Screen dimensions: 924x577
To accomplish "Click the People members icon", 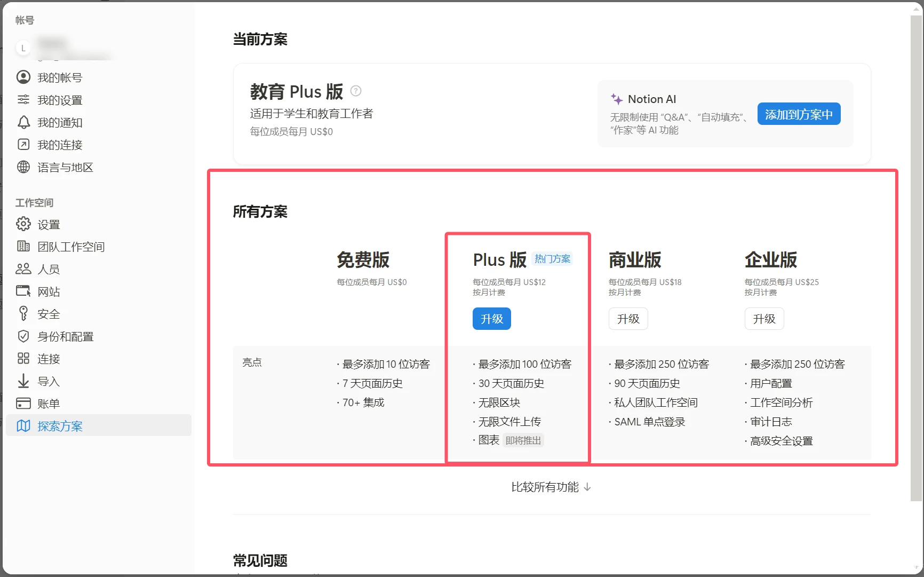I will (x=23, y=269).
